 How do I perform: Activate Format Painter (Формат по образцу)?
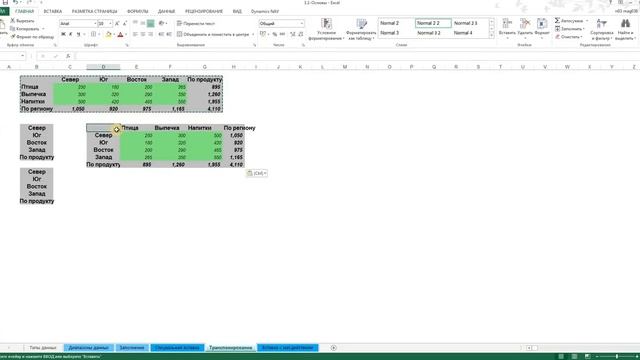pyautogui.click(x=32, y=37)
